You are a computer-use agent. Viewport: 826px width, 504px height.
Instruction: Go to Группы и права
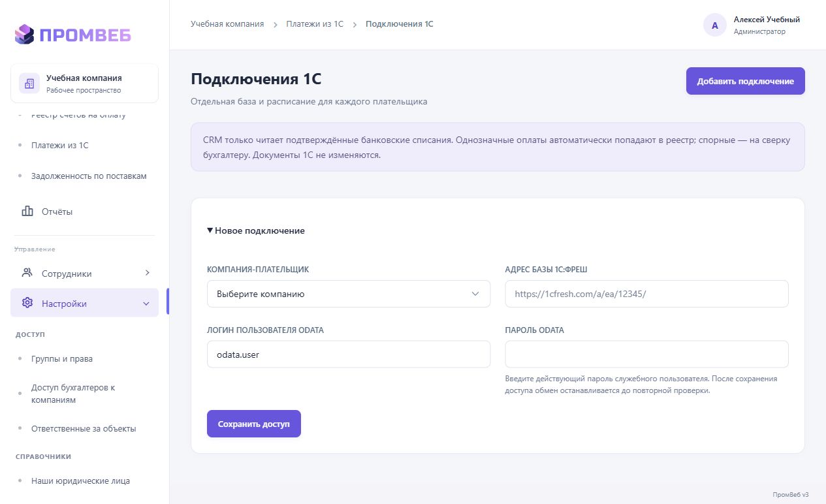point(62,359)
